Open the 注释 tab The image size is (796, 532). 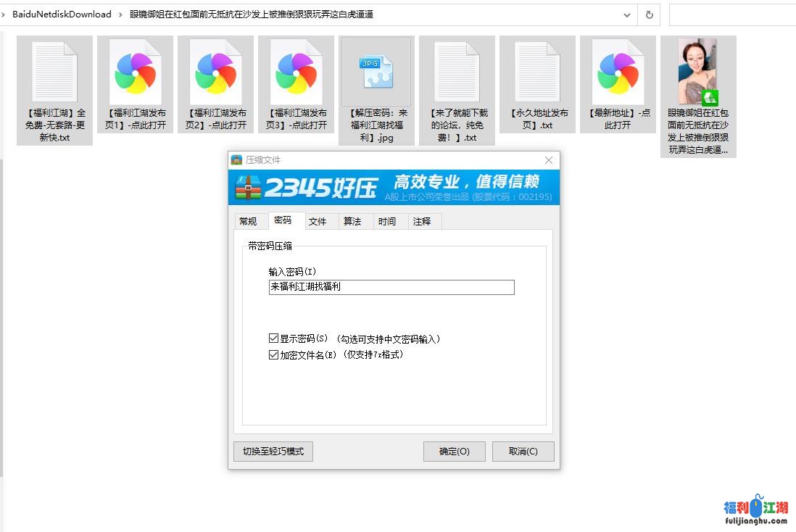422,221
